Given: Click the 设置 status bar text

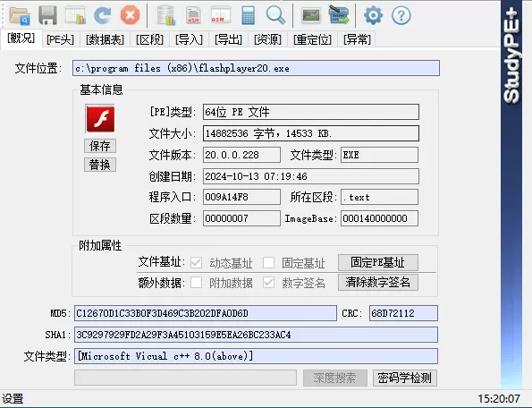Looking at the screenshot, I should point(13,398).
